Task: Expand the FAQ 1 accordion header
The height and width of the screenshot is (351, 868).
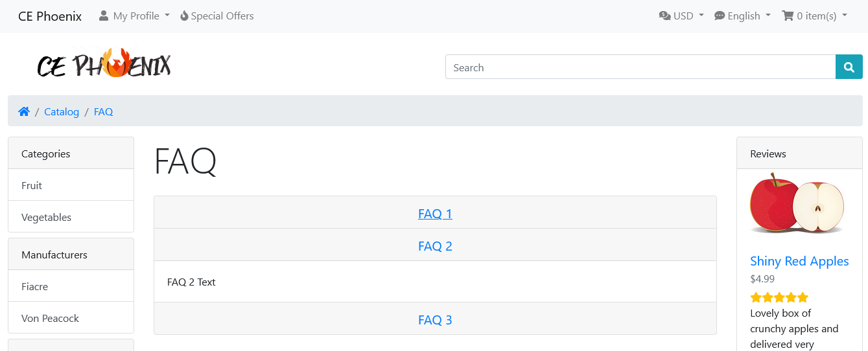Action: 435,214
